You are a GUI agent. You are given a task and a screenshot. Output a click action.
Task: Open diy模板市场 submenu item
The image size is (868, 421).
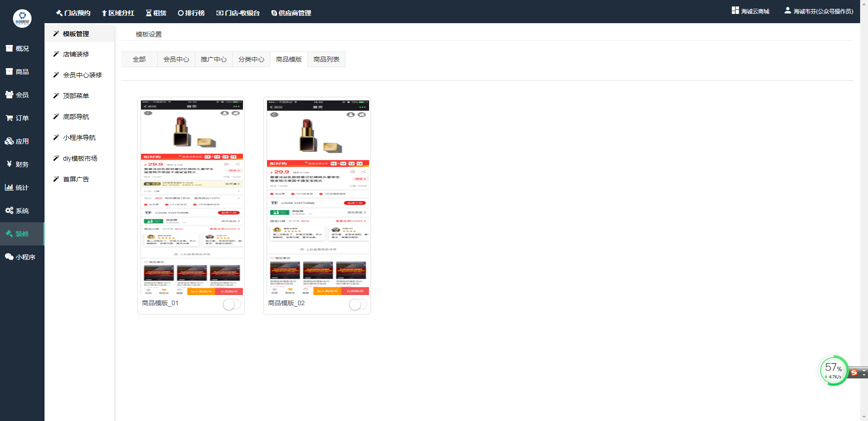pos(79,158)
